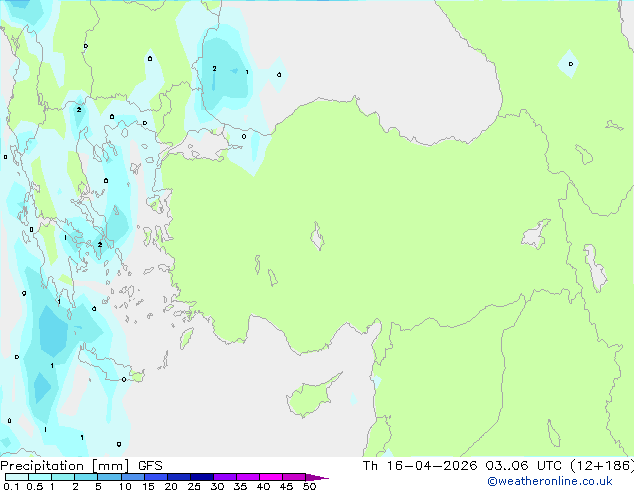Click the 30–35 mm legend swatch
Image resolution: width=634 pixels, height=490 pixels.
pos(225,477)
